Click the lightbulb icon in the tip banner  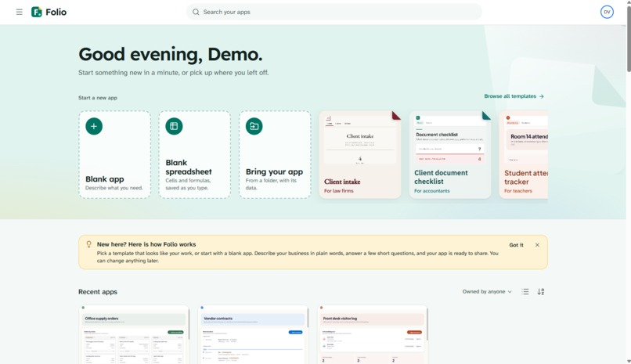89,244
